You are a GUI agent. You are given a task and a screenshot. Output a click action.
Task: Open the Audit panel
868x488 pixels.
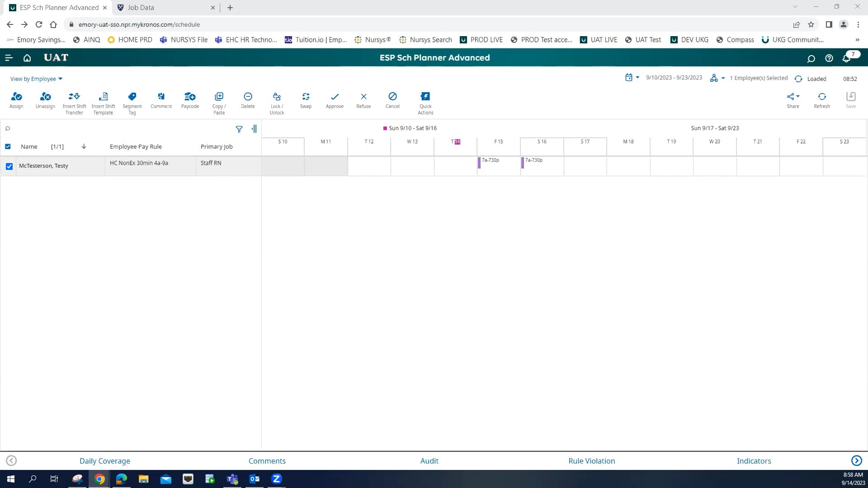[x=429, y=460]
